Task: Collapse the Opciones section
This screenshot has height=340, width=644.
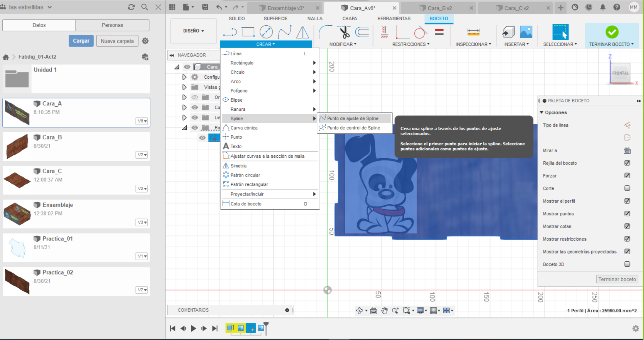Action: click(542, 112)
